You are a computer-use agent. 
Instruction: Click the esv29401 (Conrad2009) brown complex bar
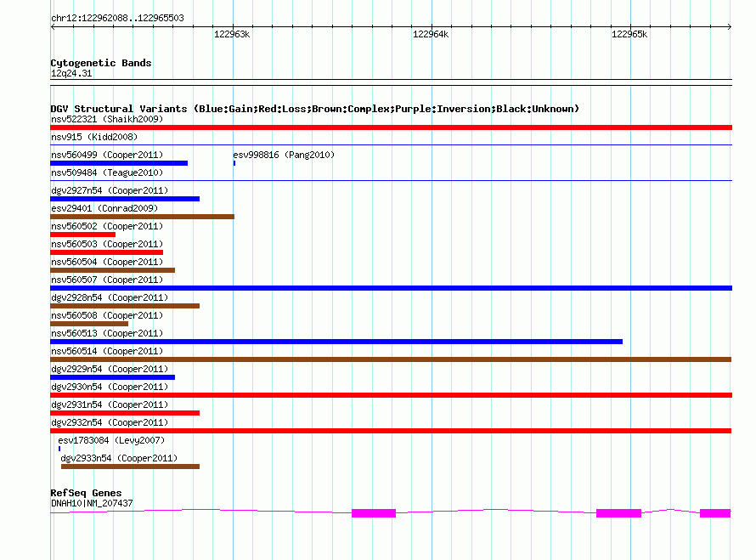tap(142, 217)
